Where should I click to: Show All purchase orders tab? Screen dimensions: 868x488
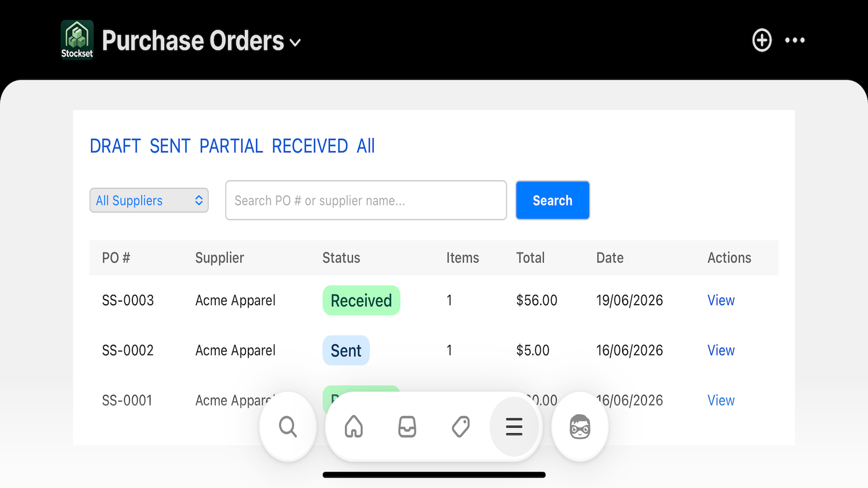pyautogui.click(x=366, y=146)
